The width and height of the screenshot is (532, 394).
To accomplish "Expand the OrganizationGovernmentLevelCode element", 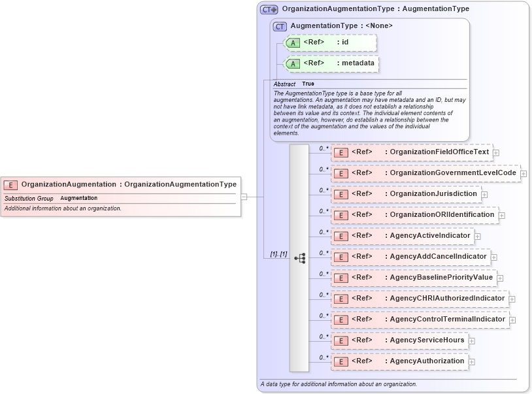I will point(524,173).
